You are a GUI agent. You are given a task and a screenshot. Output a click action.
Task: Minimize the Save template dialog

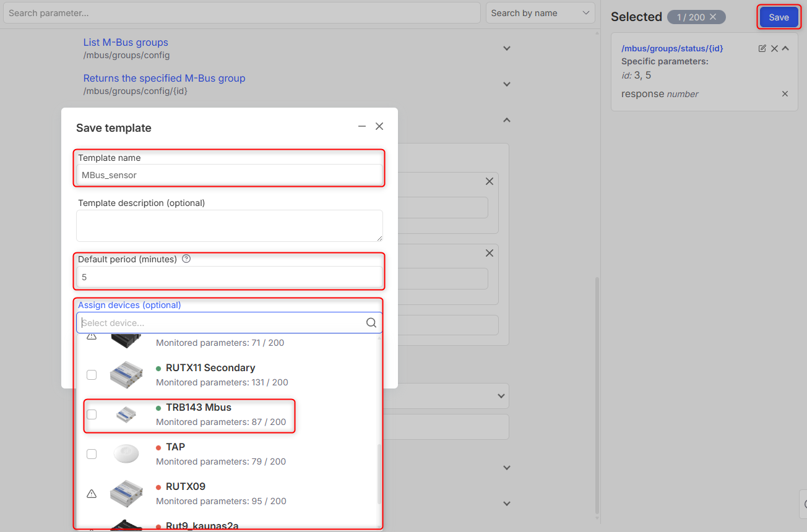tap(362, 126)
